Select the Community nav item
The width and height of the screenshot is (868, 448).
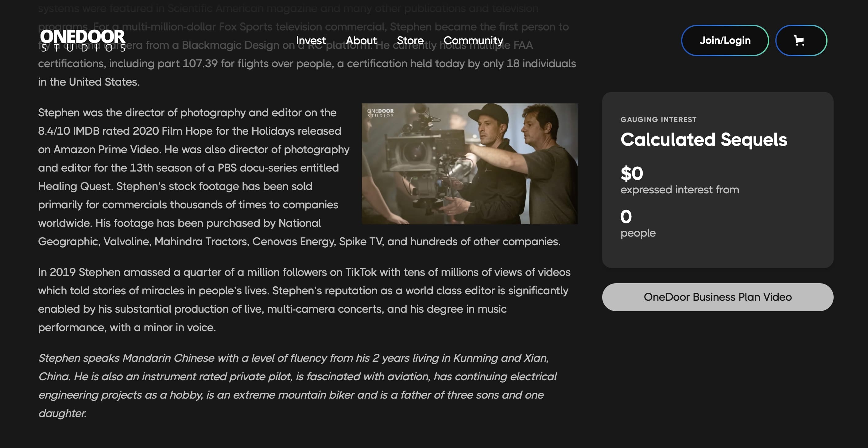point(473,41)
